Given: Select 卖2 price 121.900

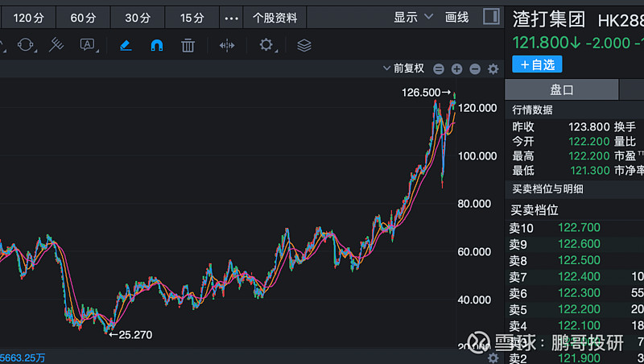Looking at the screenshot, I should (579, 358).
